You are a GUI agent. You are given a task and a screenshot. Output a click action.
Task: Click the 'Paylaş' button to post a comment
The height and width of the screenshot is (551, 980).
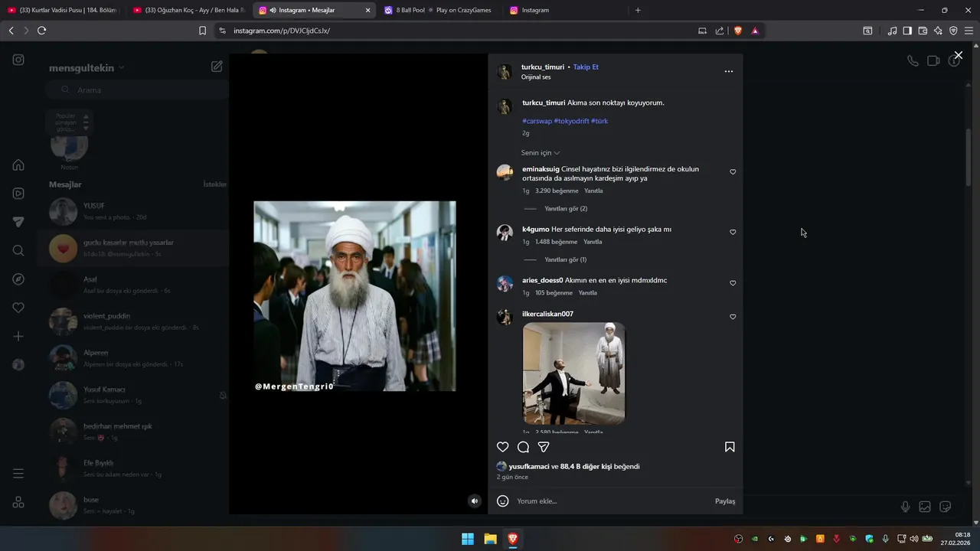[x=725, y=501]
